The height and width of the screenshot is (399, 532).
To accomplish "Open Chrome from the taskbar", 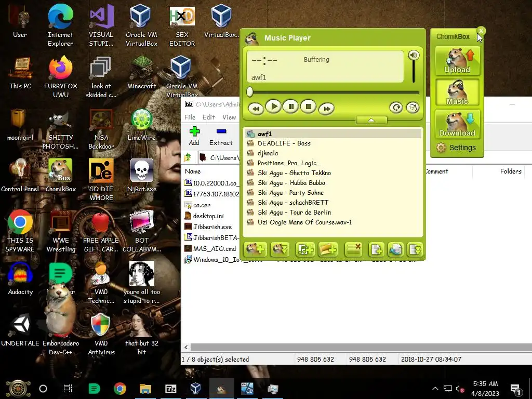I will point(120,389).
